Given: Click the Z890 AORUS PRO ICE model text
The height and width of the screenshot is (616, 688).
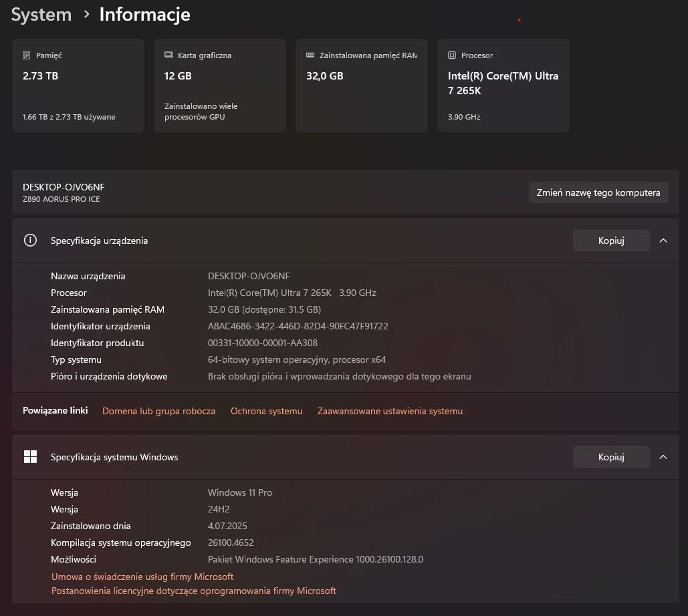Looking at the screenshot, I should click(62, 199).
